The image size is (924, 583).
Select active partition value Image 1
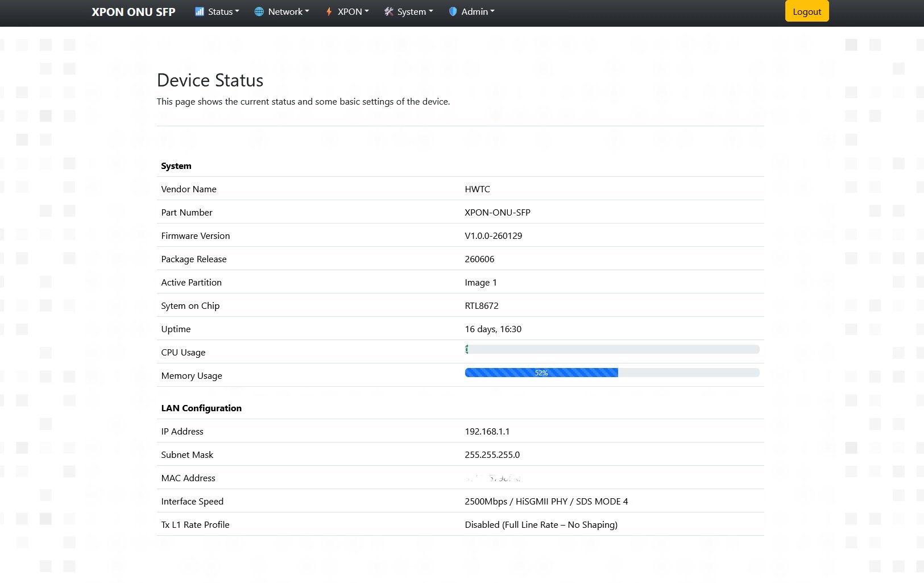(480, 282)
